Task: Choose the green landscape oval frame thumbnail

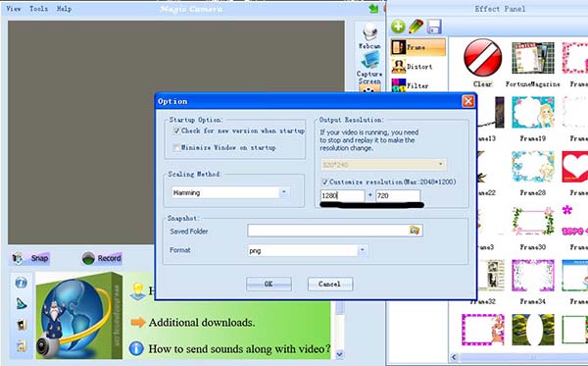Action: coord(533,330)
